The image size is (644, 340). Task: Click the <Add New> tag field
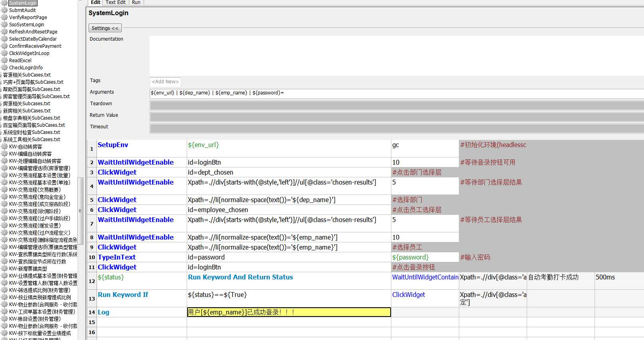(x=165, y=82)
